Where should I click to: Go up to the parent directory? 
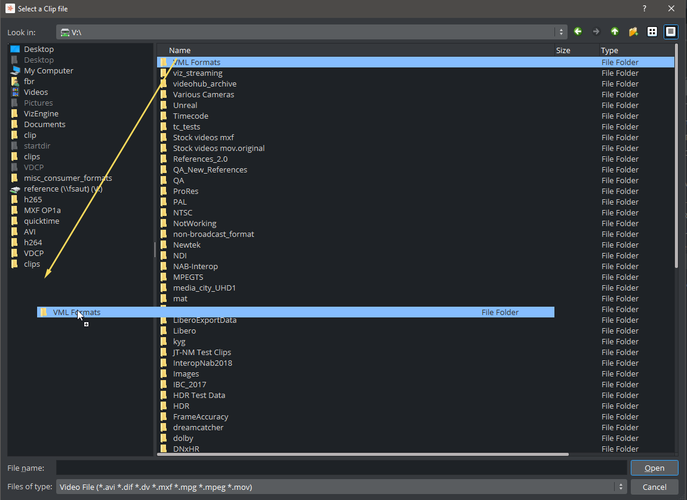click(x=615, y=31)
